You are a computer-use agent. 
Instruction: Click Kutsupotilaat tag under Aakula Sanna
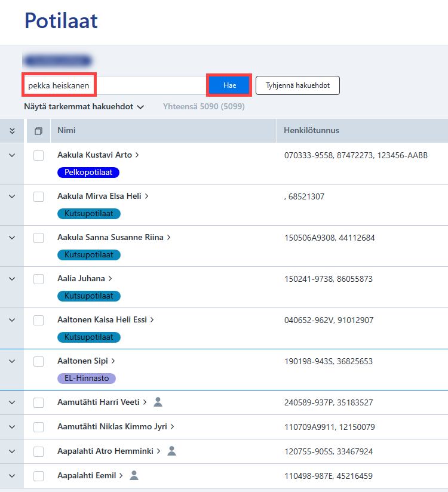click(89, 255)
